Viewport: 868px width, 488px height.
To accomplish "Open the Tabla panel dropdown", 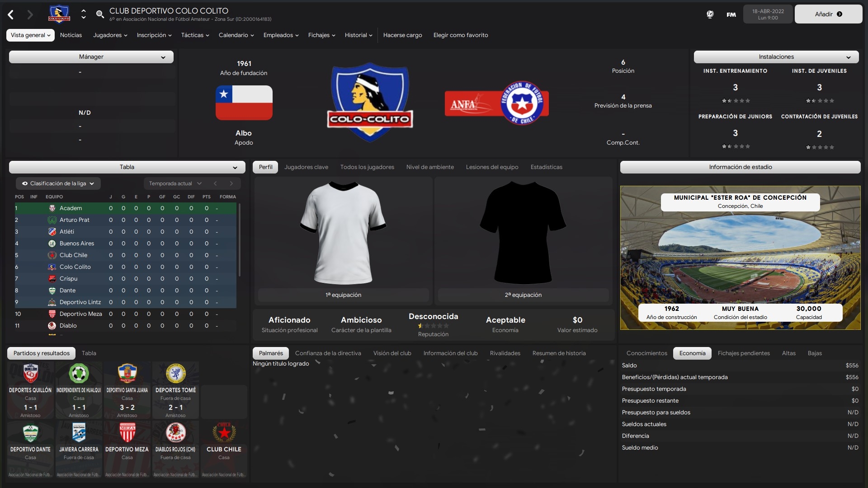I will [127, 167].
